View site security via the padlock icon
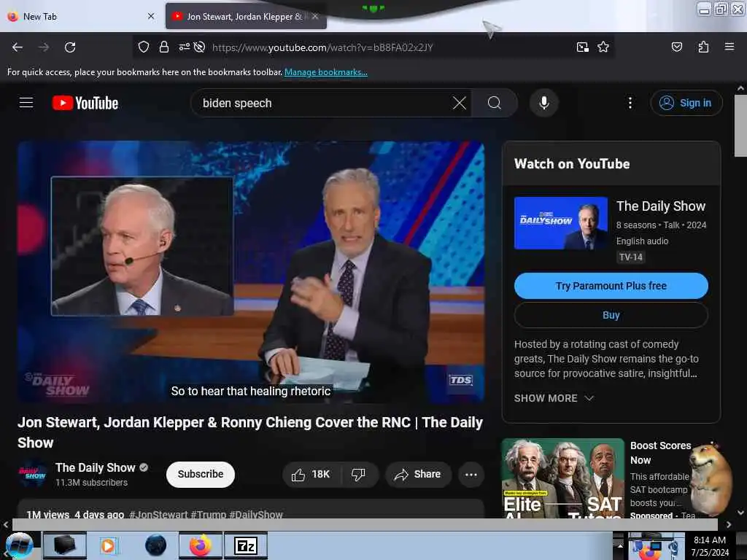Image resolution: width=747 pixels, height=560 pixels. click(164, 47)
